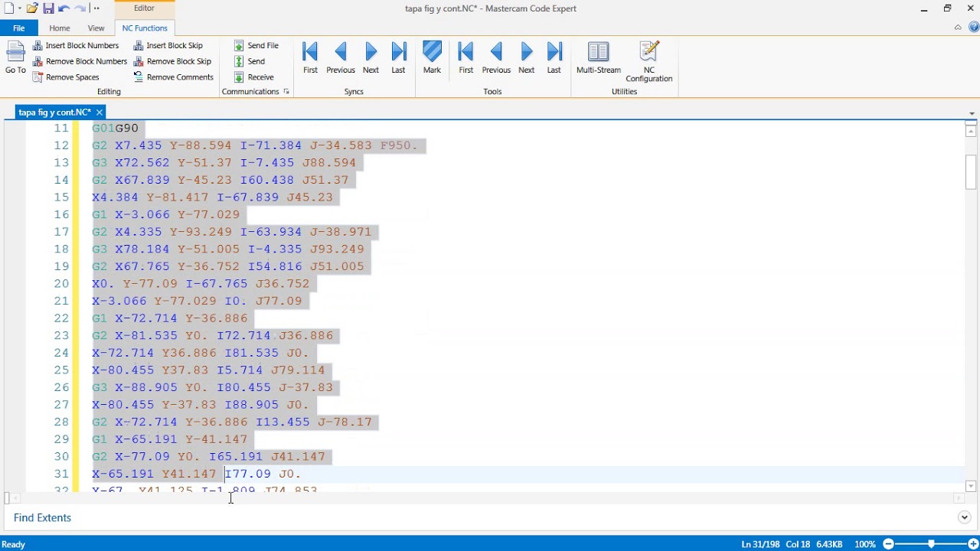The image size is (980, 551).
Task: Click Send File in Communications
Action: pyautogui.click(x=256, y=45)
